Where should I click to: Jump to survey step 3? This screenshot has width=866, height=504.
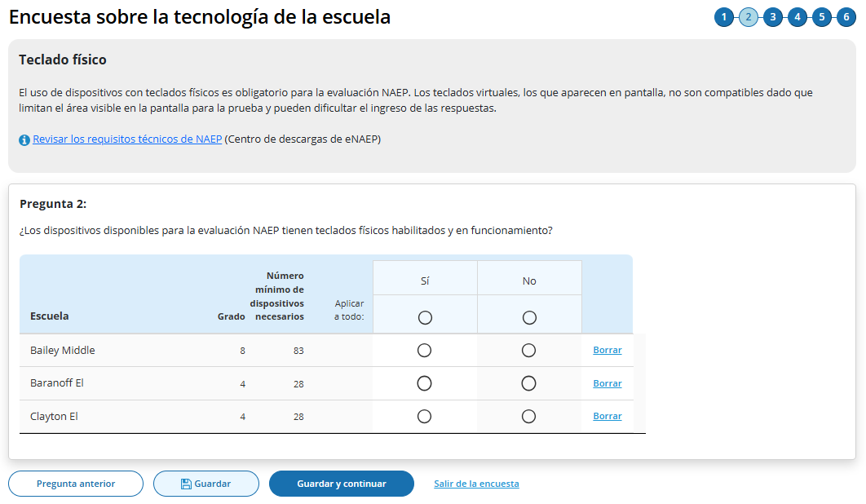(773, 17)
